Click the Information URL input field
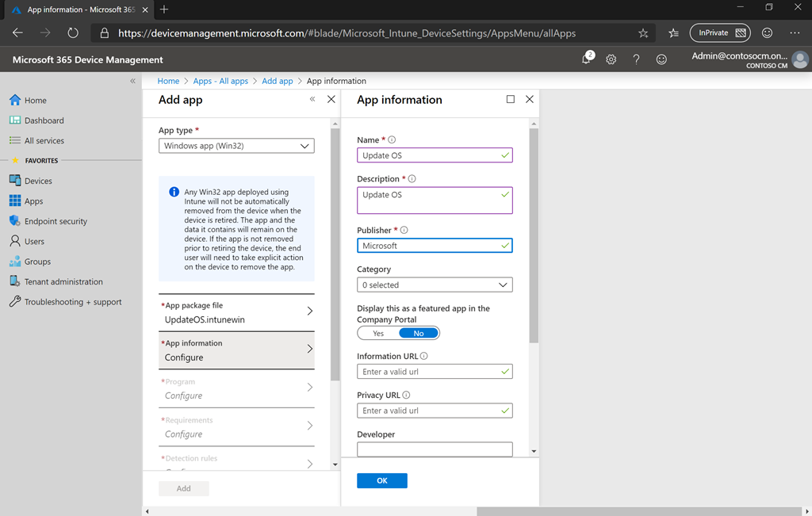The image size is (812, 516). [428, 372]
